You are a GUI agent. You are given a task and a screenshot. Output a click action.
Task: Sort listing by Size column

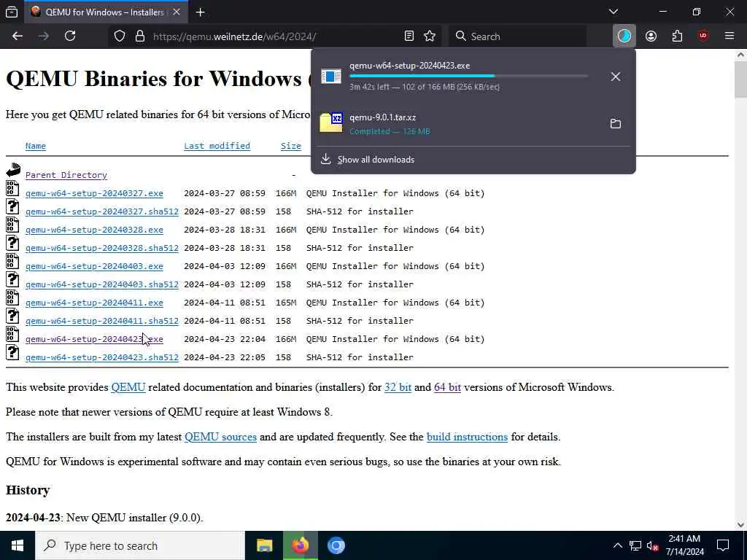[x=290, y=146]
